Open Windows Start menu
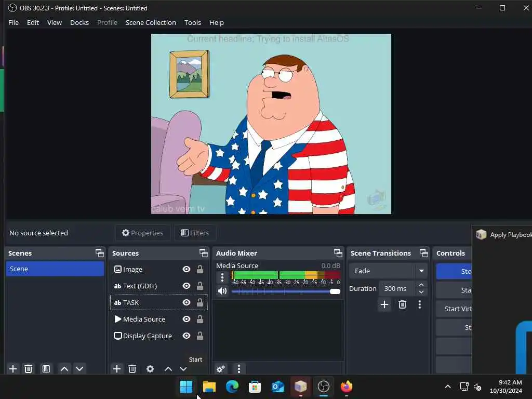This screenshot has height=399, width=532. (x=186, y=387)
